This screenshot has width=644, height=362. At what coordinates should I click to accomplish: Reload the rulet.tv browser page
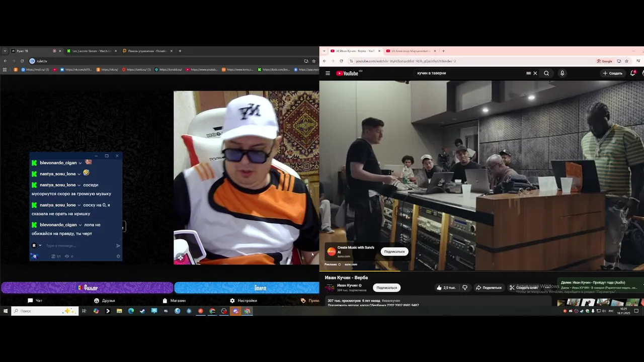point(22,61)
